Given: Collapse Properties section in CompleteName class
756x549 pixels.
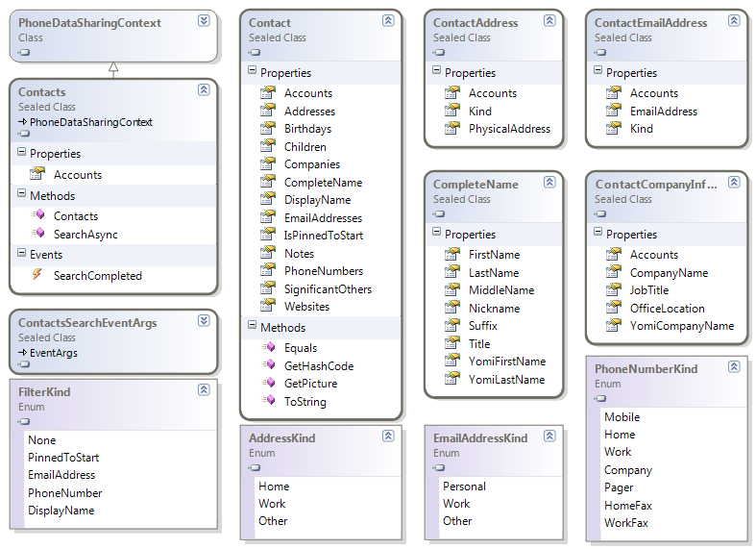Looking at the screenshot, I should pyautogui.click(x=436, y=232).
